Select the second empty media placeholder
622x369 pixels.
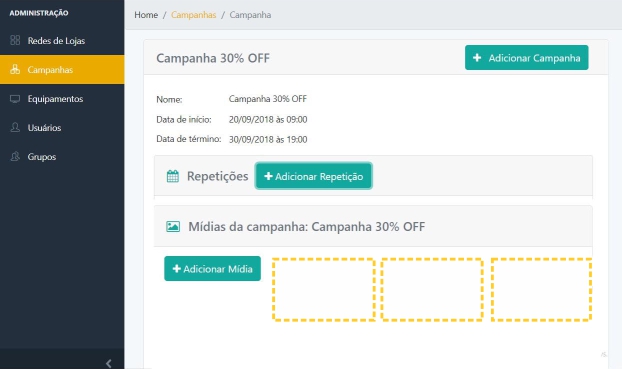(x=432, y=290)
